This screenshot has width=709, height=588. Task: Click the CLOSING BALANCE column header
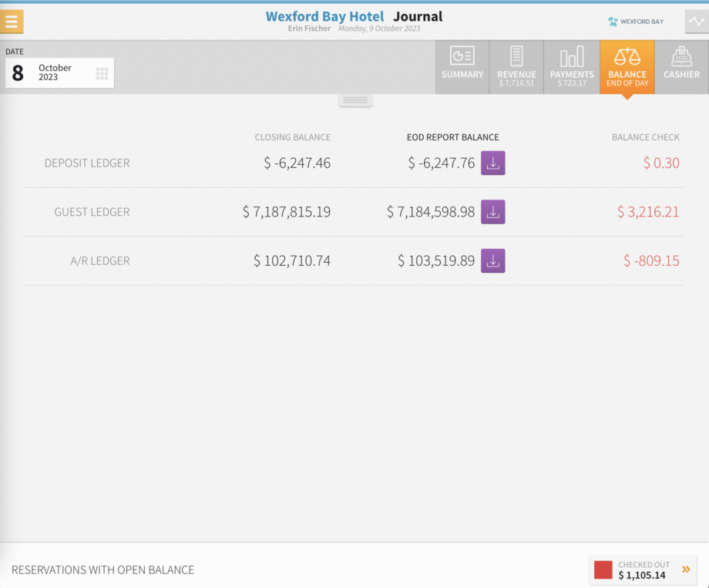pyautogui.click(x=293, y=137)
